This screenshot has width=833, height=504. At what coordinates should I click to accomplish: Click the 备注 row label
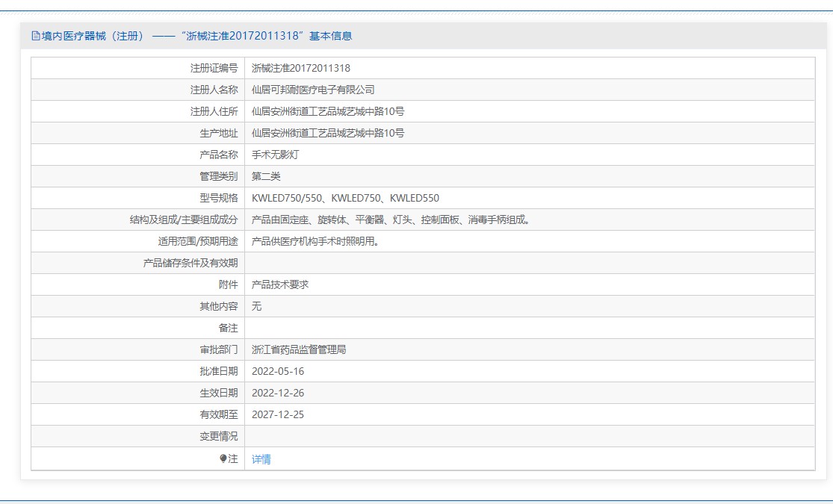click(229, 329)
